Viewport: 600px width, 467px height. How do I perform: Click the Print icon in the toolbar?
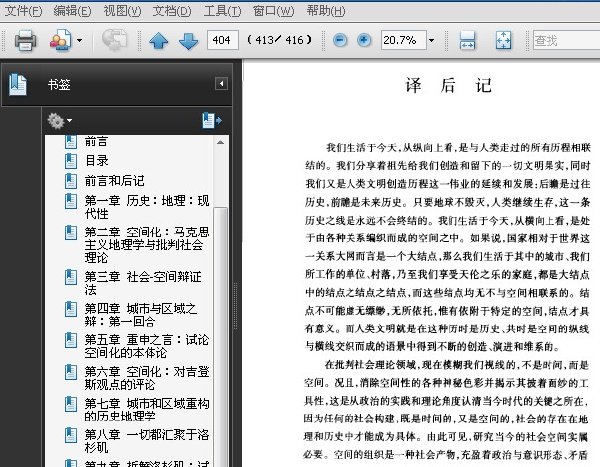pyautogui.click(x=25, y=40)
